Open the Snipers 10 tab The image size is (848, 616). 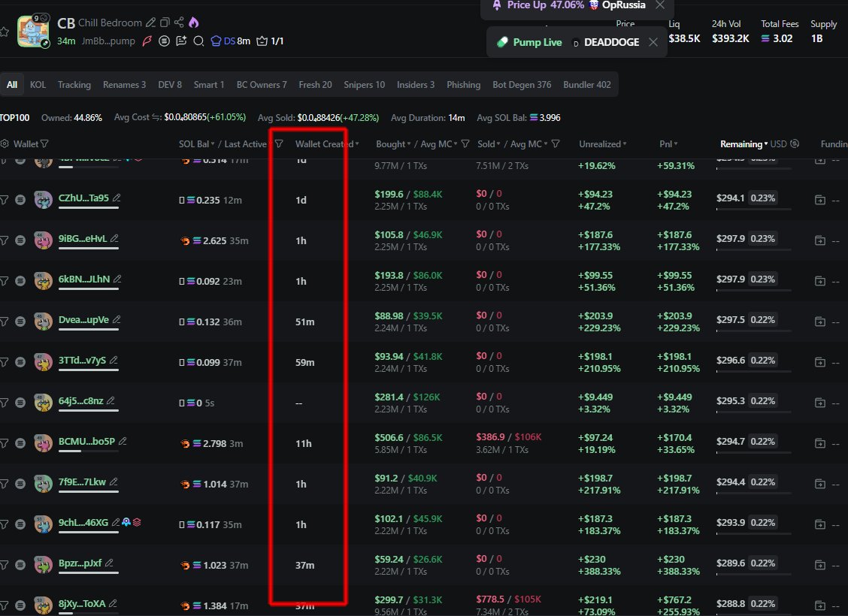(x=364, y=85)
